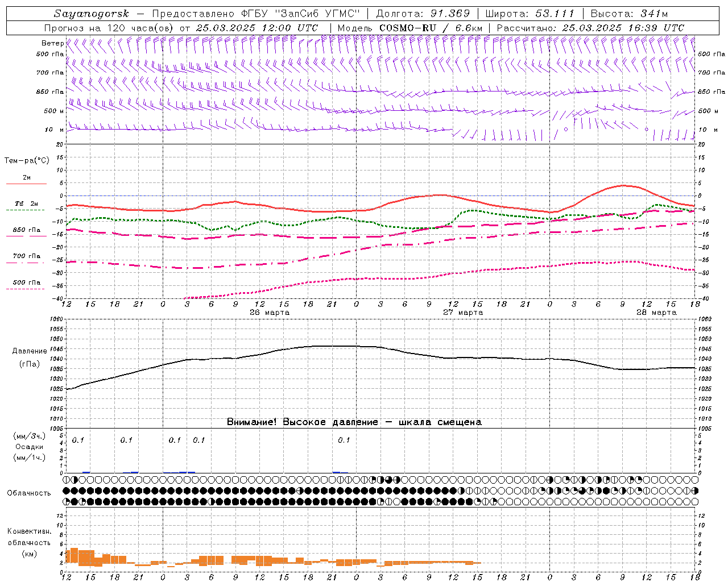Click the warning "Внимание! Высокое давление — шкала смещена"
The image size is (728, 582).
point(354,422)
